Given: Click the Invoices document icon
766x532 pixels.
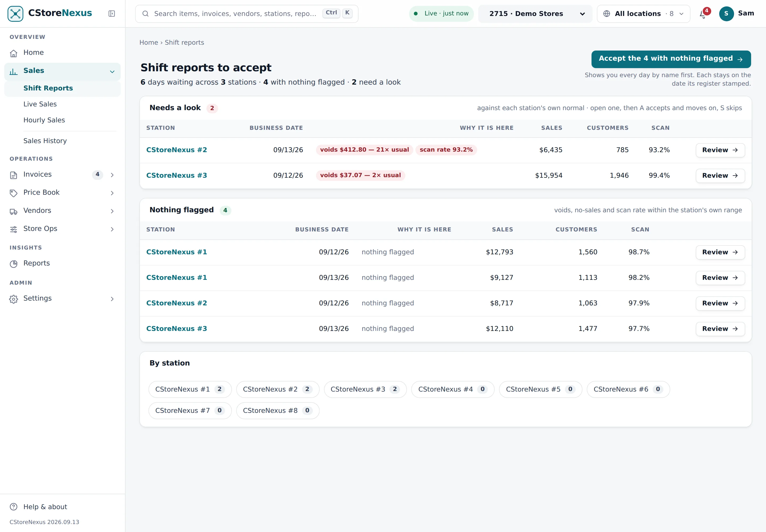Looking at the screenshot, I should pos(14,175).
